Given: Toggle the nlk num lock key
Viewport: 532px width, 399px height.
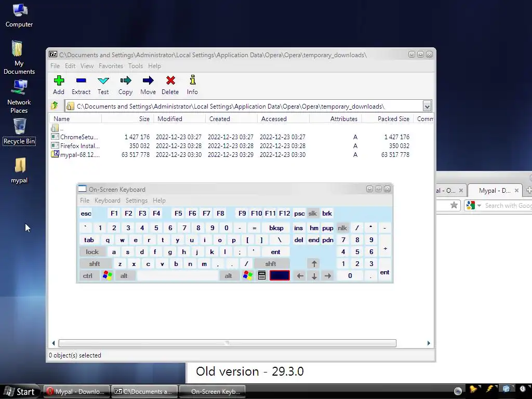Looking at the screenshot, I should pos(342,228).
